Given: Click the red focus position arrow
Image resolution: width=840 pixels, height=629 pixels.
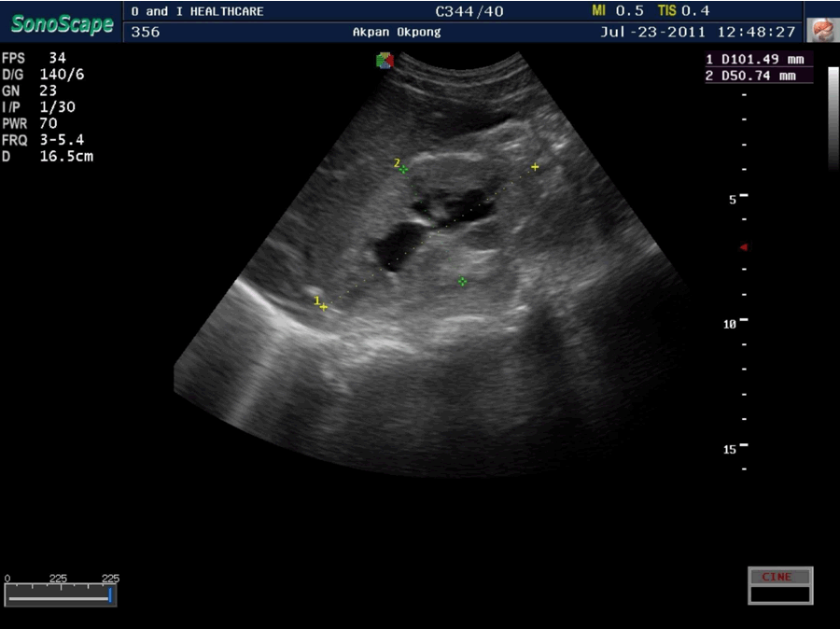Looking at the screenshot, I should 744,247.
